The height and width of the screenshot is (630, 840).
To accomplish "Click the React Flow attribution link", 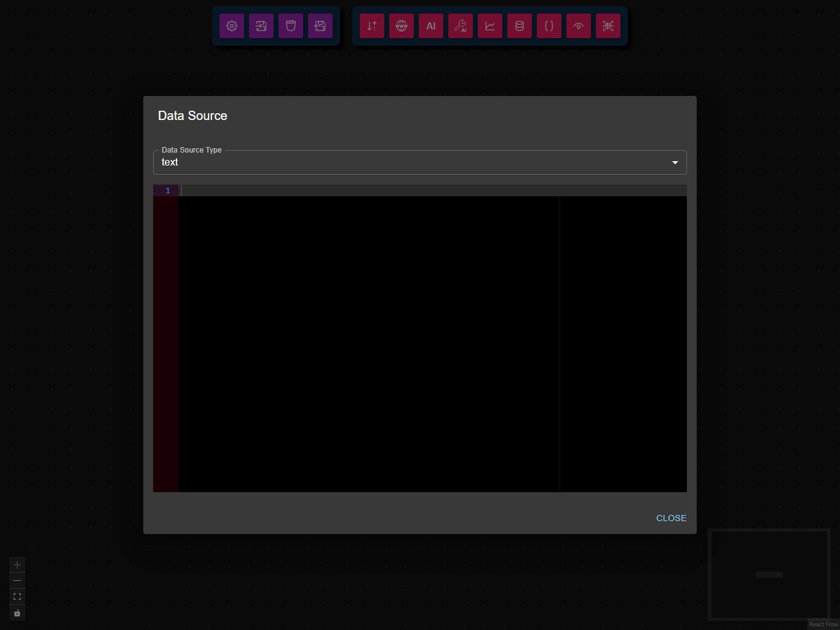I will pos(823,624).
